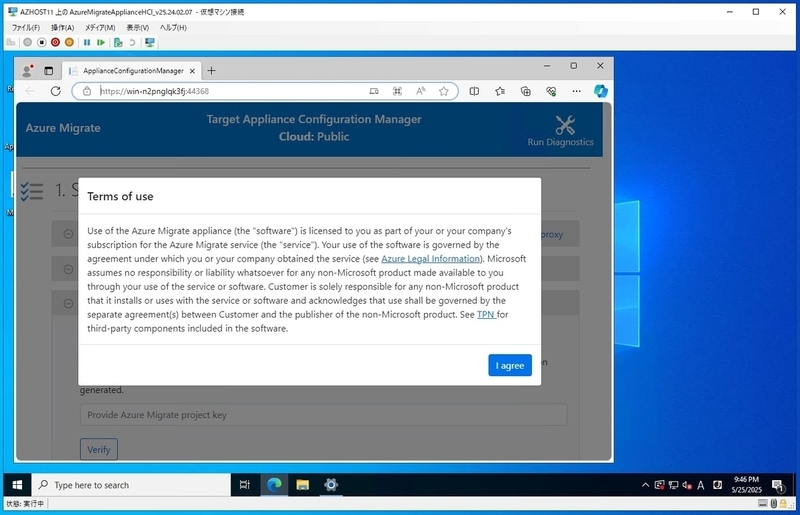Open Browser essentials heart icon
Viewport: 800px width, 515px height.
[x=551, y=91]
